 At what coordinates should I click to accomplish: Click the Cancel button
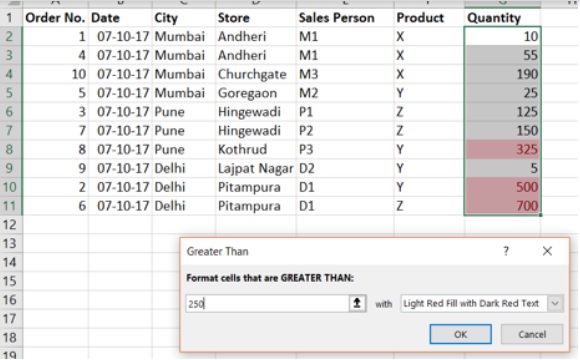point(532,334)
